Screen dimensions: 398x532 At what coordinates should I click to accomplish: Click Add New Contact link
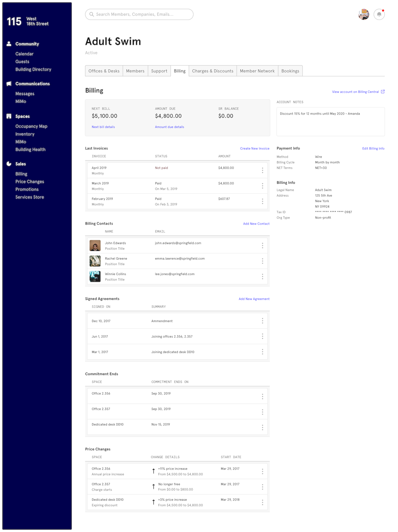256,224
